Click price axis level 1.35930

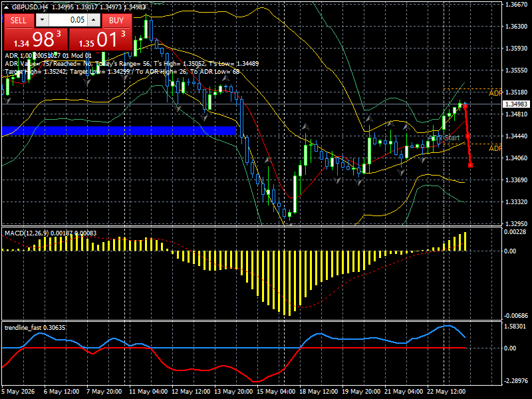click(x=516, y=49)
